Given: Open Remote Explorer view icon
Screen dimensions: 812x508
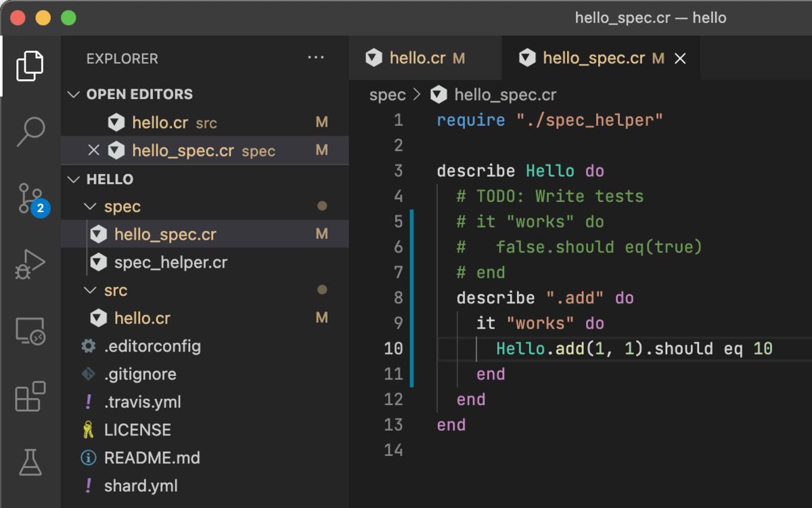Looking at the screenshot, I should [x=30, y=332].
